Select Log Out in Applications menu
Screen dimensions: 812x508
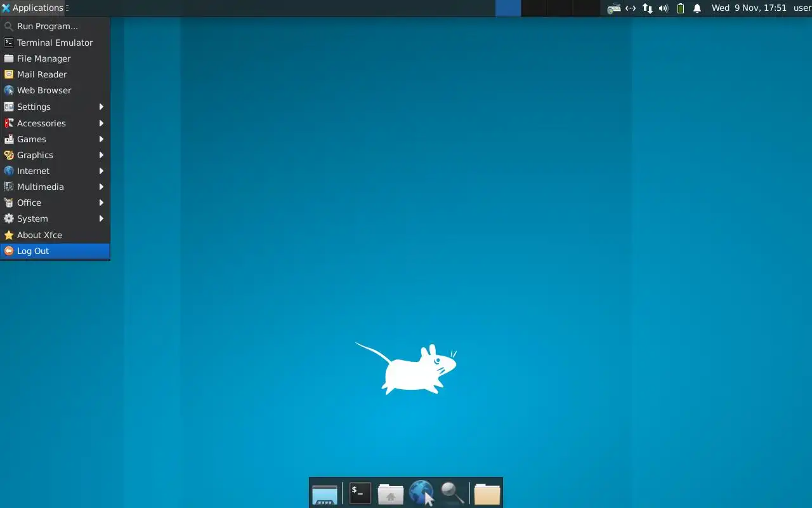click(x=55, y=251)
